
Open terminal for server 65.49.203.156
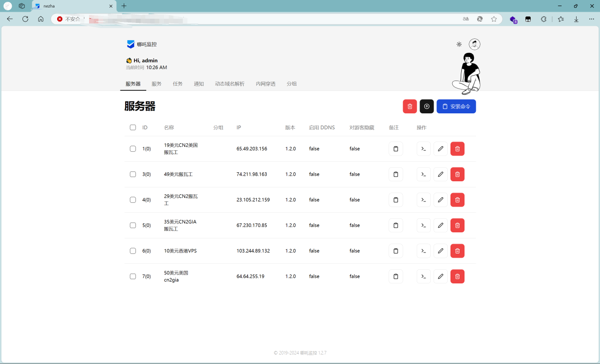[x=423, y=149]
